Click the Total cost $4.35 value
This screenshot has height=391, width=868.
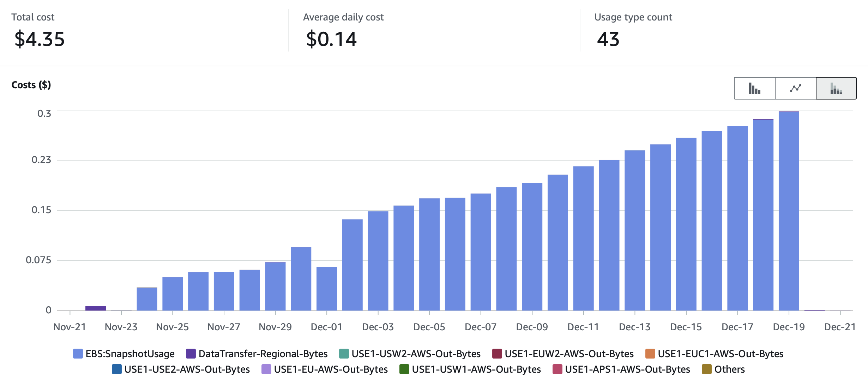click(x=40, y=39)
